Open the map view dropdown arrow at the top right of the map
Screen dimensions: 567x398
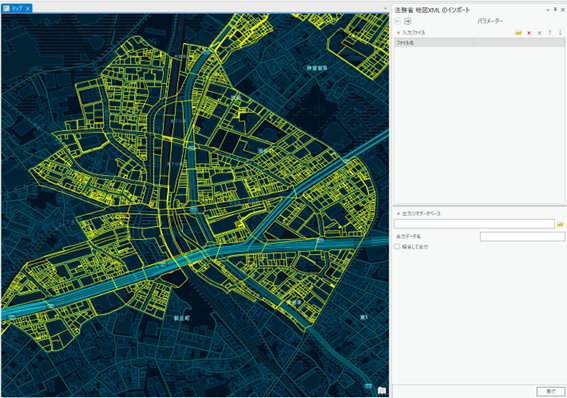pos(385,8)
